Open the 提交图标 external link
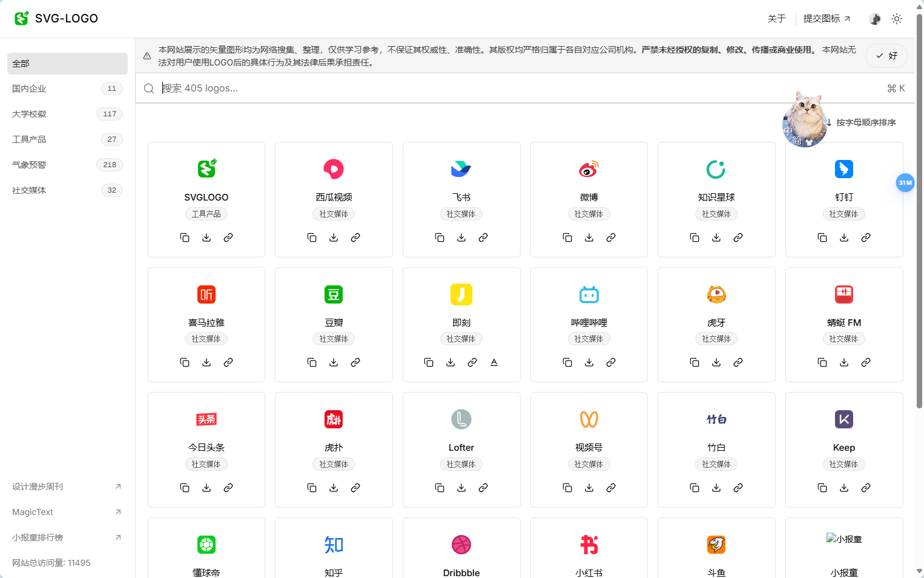Image resolution: width=924 pixels, height=578 pixels. click(827, 19)
